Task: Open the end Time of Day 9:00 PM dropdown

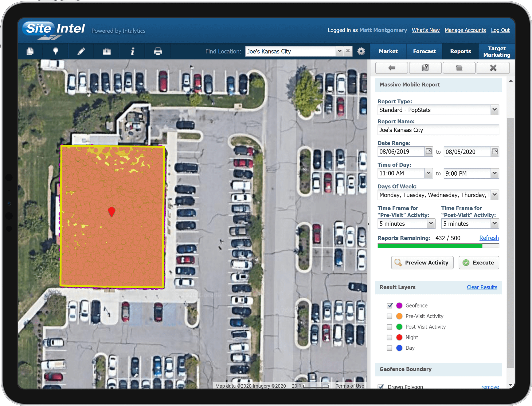Action: pos(495,173)
